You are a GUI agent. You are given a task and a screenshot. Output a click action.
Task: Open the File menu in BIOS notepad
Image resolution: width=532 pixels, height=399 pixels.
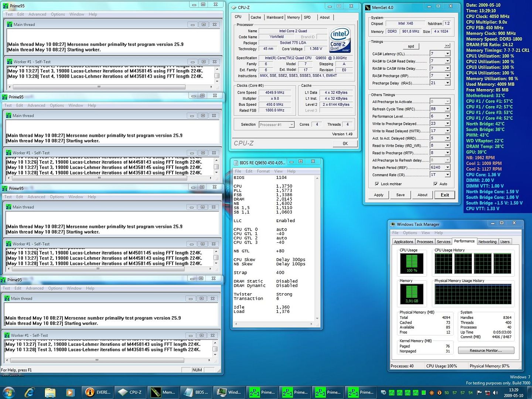point(238,171)
